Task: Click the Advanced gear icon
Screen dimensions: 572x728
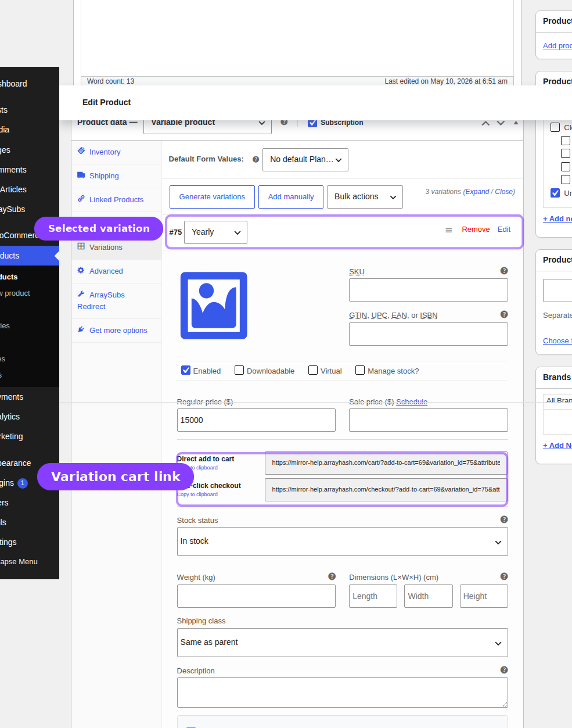Action: 81,270
